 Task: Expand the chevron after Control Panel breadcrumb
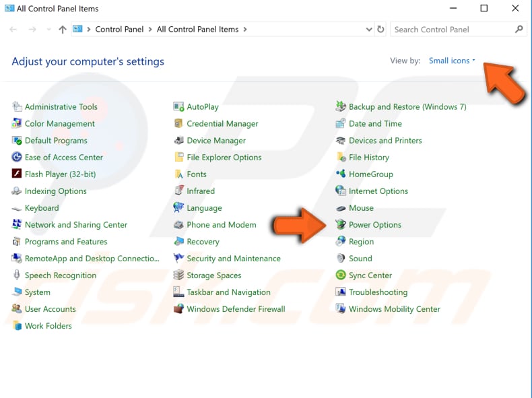pos(150,30)
